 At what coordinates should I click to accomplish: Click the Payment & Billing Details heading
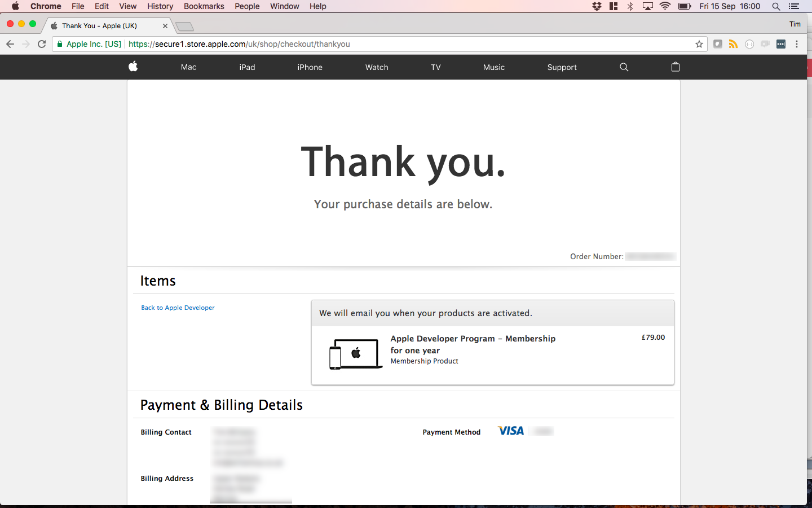(222, 405)
